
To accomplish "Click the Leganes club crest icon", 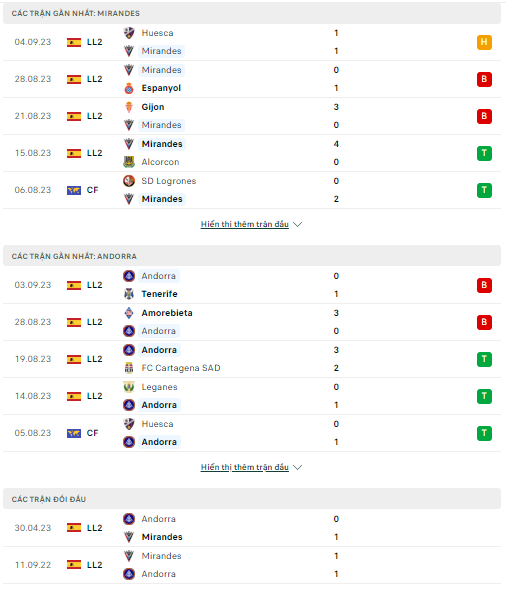I will (x=129, y=387).
